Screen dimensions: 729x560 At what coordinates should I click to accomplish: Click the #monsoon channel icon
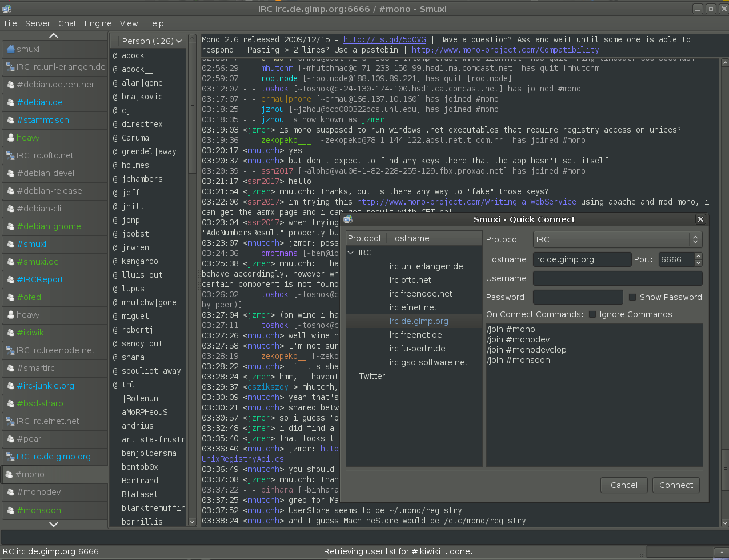point(10,510)
